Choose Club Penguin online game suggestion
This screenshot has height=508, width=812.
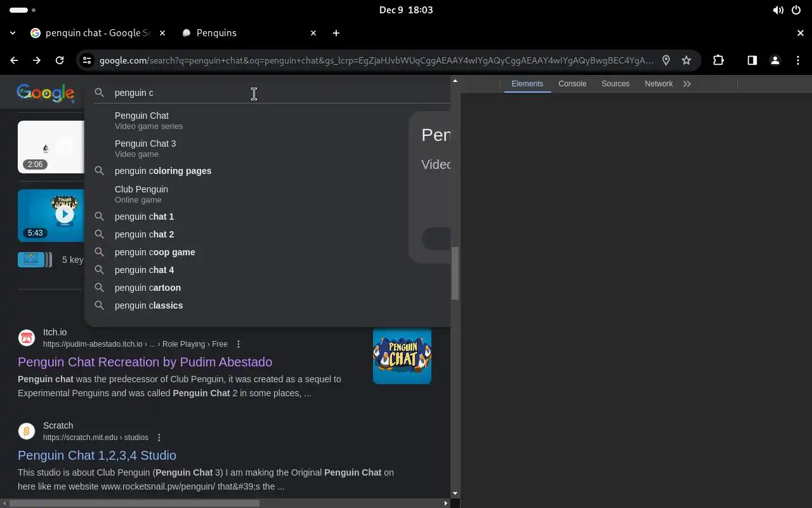coord(267,194)
